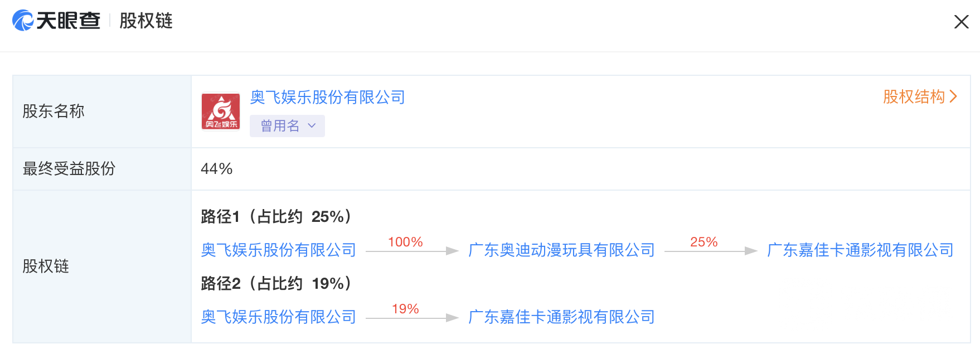Click the Tianyancha logo icon
The image size is (980, 349).
pyautogui.click(x=23, y=21)
